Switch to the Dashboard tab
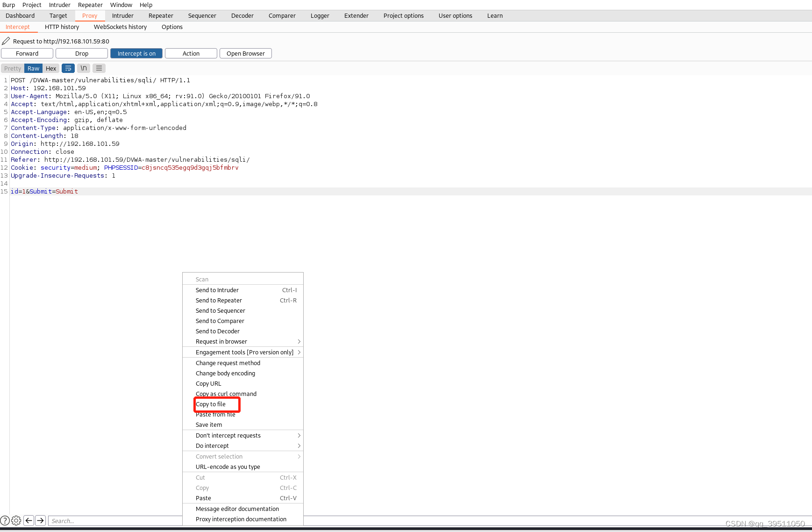 click(x=20, y=15)
